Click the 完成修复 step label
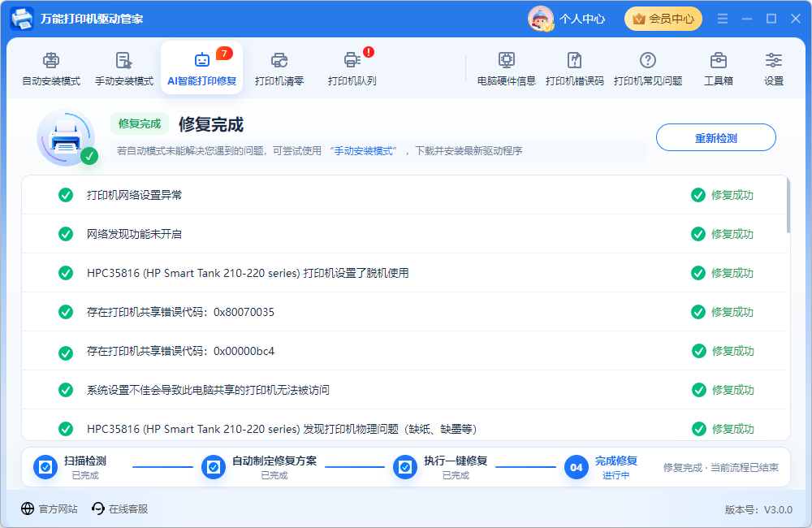This screenshot has width=812, height=528. pos(616,461)
